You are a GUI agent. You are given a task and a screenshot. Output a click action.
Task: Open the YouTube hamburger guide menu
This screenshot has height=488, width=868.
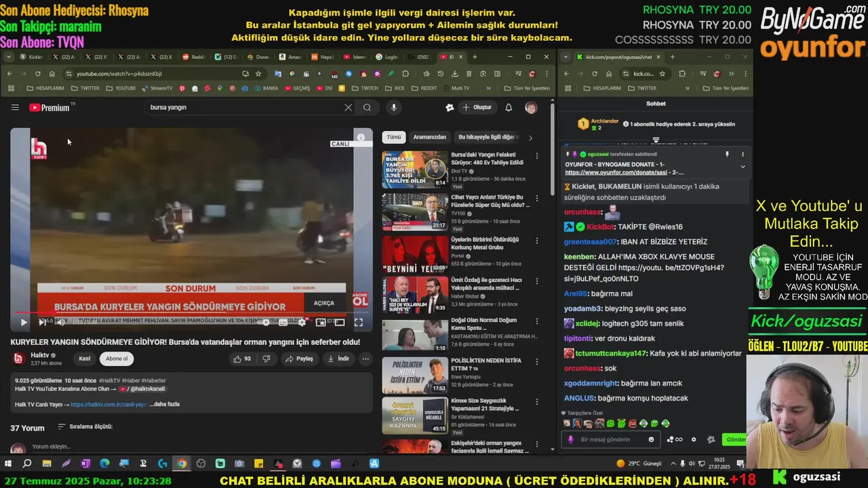tap(15, 107)
